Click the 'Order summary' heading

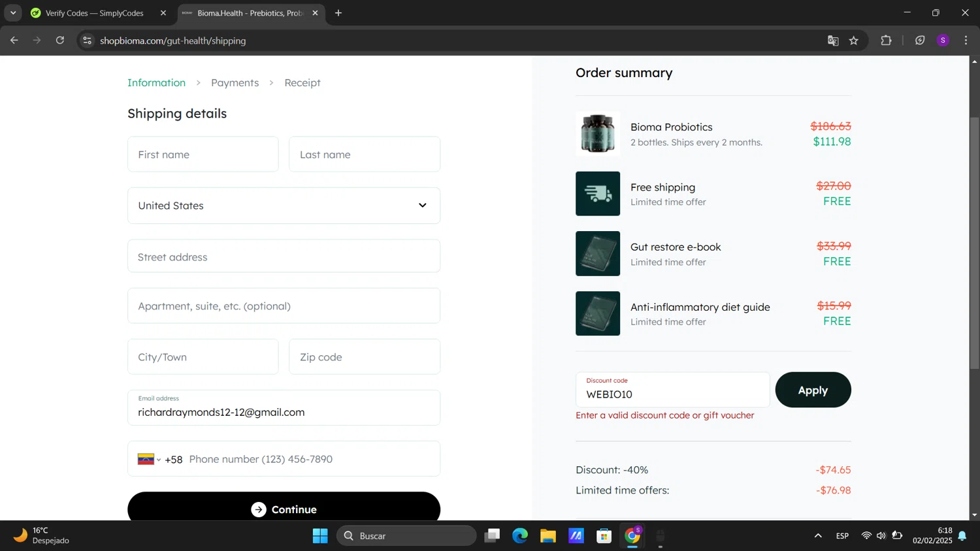tap(624, 73)
